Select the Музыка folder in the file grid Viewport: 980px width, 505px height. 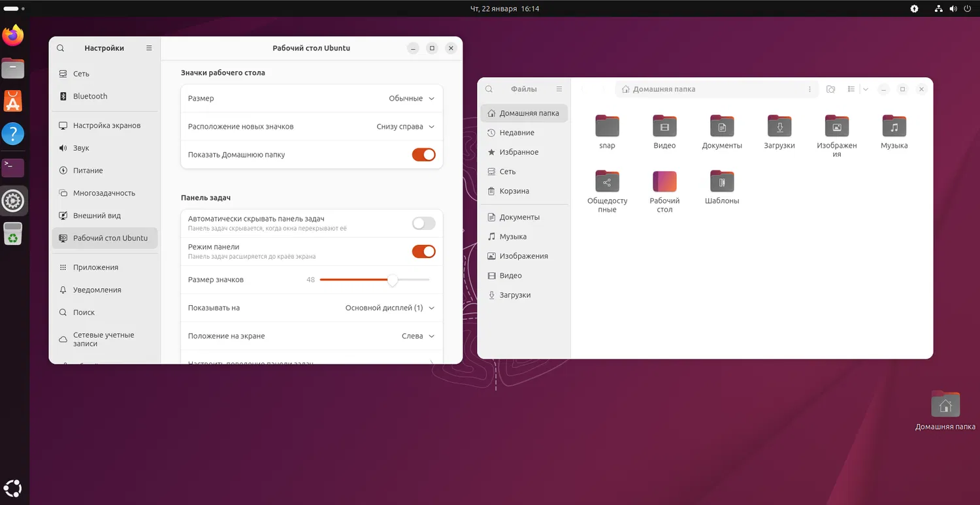[x=894, y=131]
